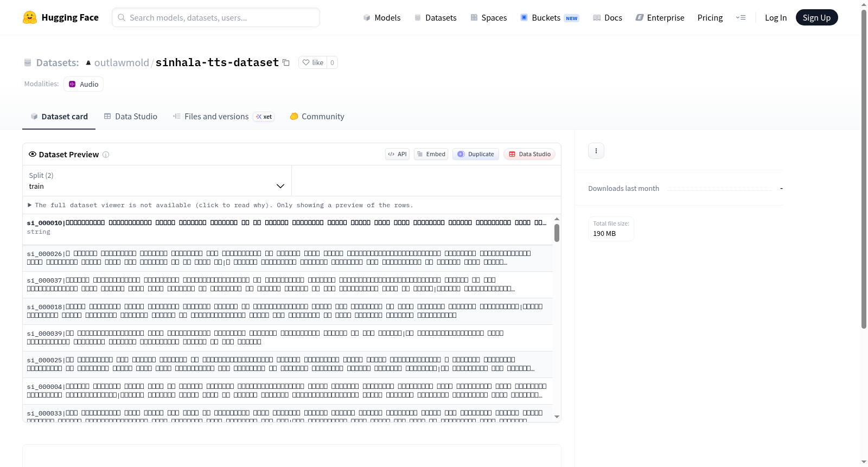
Task: Select the Audio modality tag
Action: pyautogui.click(x=84, y=84)
